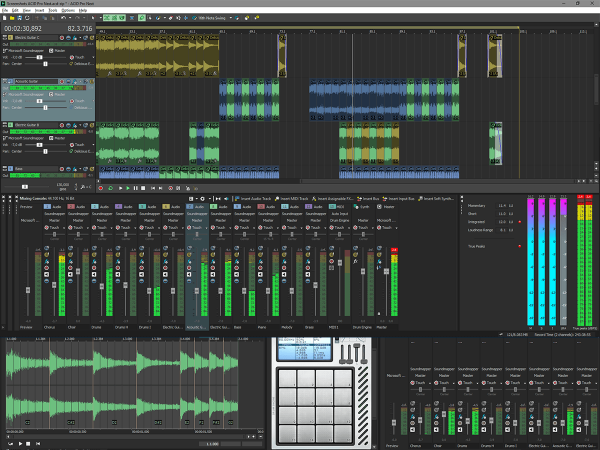Screen dimensions: 600x450
Task: Open the undo history dropdown arrow
Action: (x=69, y=18)
